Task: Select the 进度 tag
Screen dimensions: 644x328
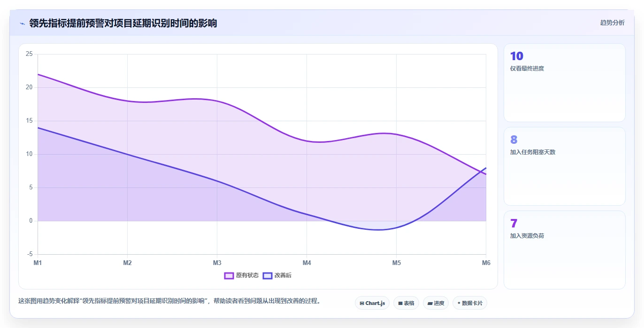Action: pyautogui.click(x=436, y=303)
